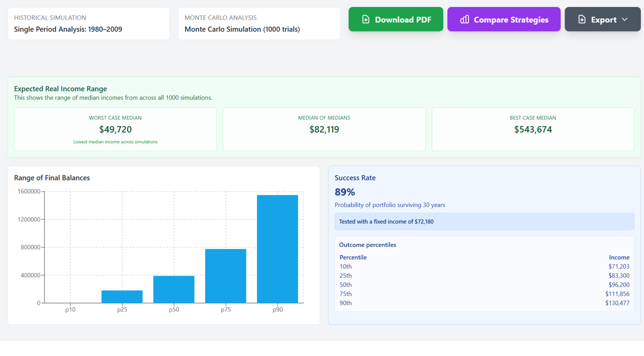Image resolution: width=644 pixels, height=356 pixels.
Task: Select the Median of Medians value $82,119
Action: [x=323, y=129]
